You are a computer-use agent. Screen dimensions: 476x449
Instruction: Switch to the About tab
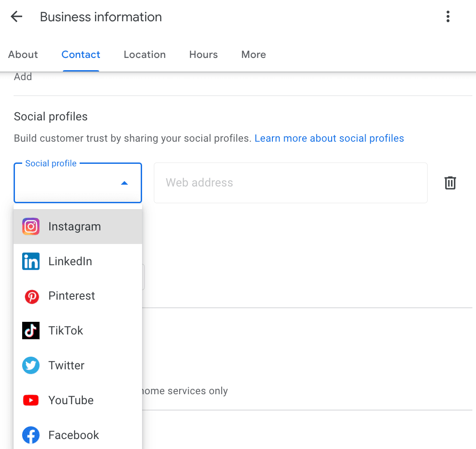point(23,54)
